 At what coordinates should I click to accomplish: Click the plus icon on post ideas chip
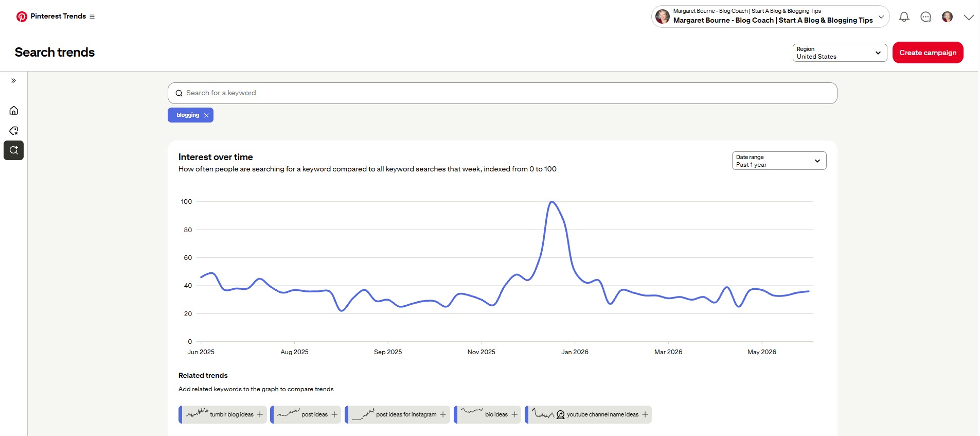[334, 414]
